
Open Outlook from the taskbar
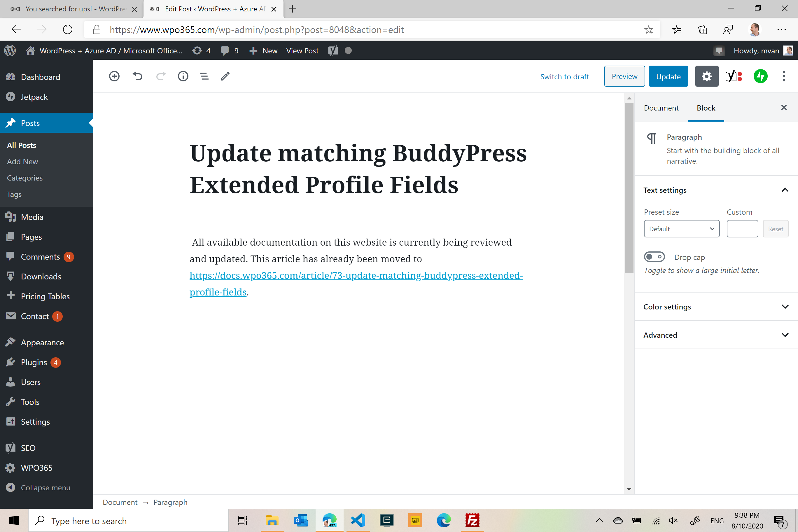click(301, 520)
